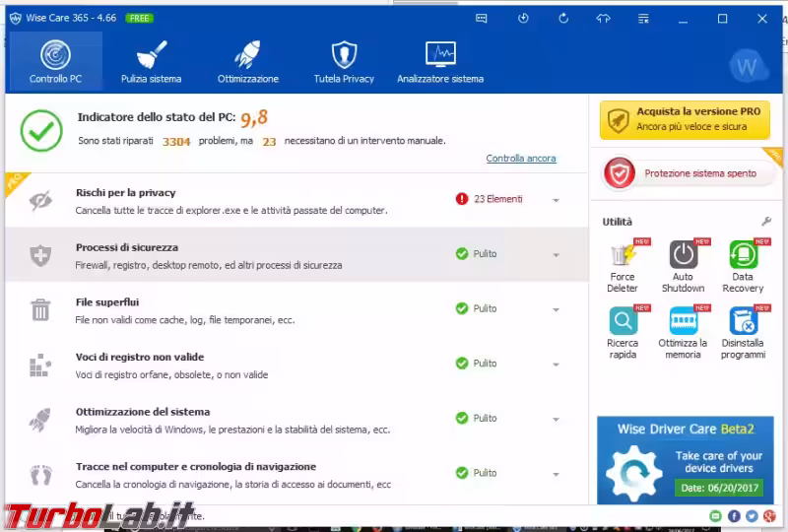Expand the Ottimizzazione del sistema row
This screenshot has width=788, height=532.
click(556, 419)
